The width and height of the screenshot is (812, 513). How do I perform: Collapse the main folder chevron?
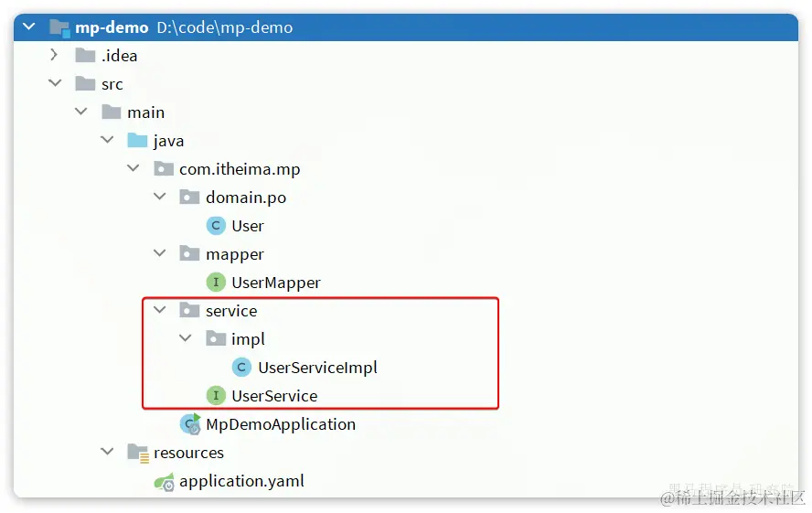[80, 112]
